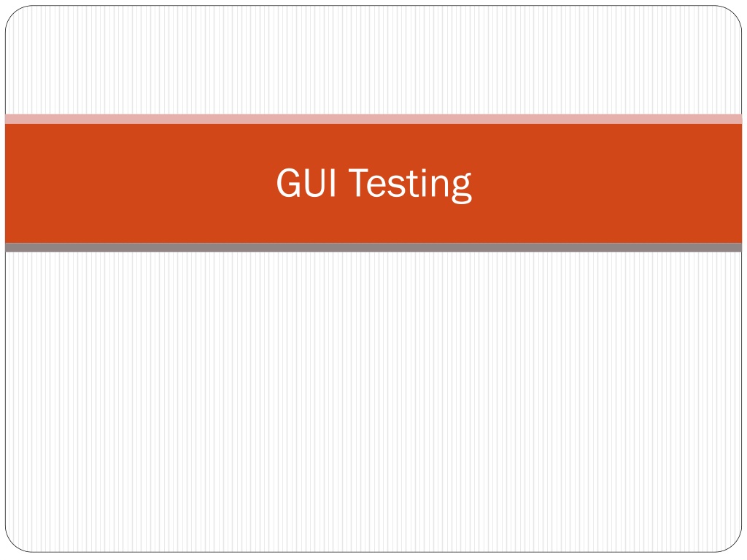Image resolution: width=747 pixels, height=560 pixels.
Task: Click the capital letter G in the title
Action: point(287,182)
